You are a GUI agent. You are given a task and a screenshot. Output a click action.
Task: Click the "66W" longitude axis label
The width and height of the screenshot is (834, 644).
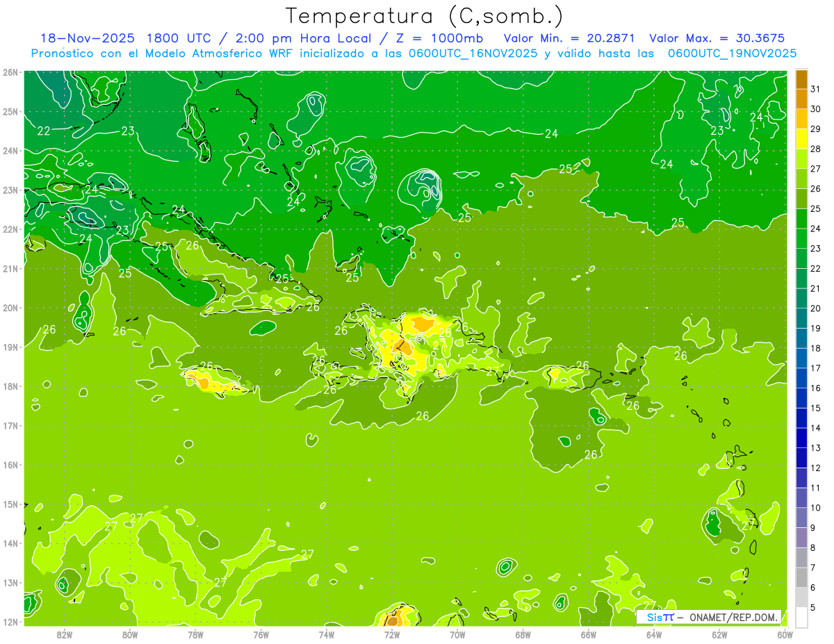click(589, 634)
